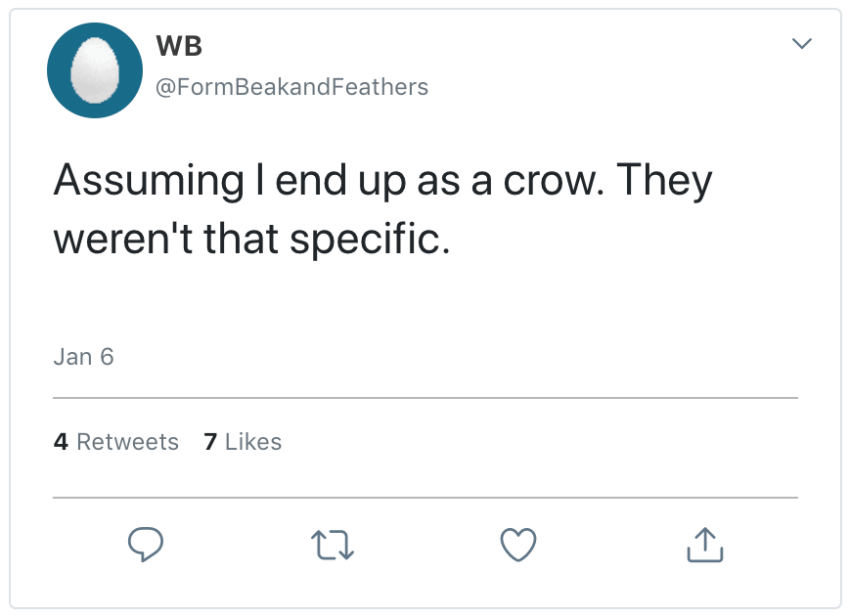849x616 pixels.
Task: View the 7 Likes list
Action: click(x=243, y=442)
